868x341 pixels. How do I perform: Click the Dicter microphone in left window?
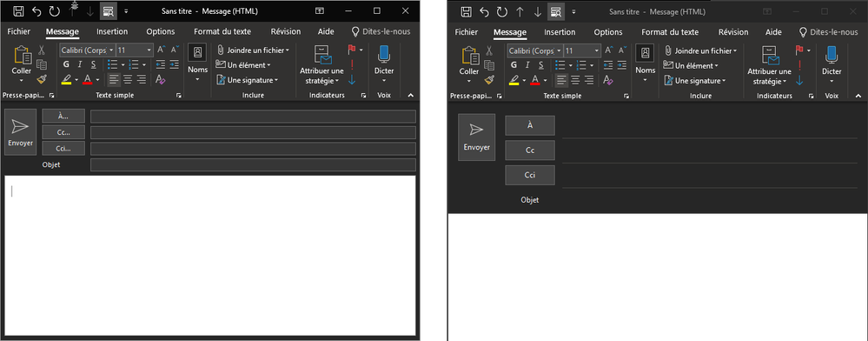(384, 55)
